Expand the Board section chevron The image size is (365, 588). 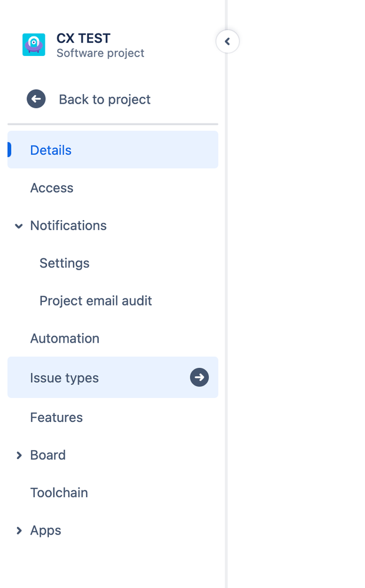19,456
